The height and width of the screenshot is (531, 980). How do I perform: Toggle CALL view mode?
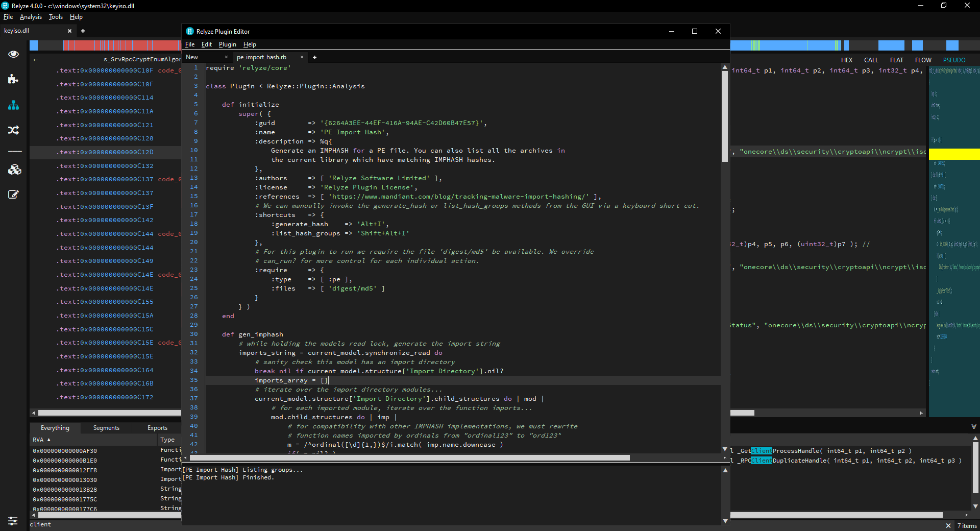pos(871,60)
